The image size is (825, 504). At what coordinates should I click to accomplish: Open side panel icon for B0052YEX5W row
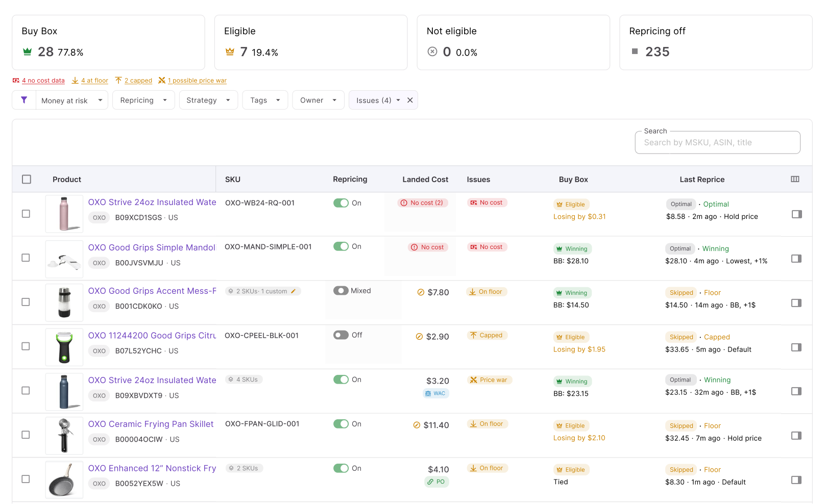coord(796,480)
